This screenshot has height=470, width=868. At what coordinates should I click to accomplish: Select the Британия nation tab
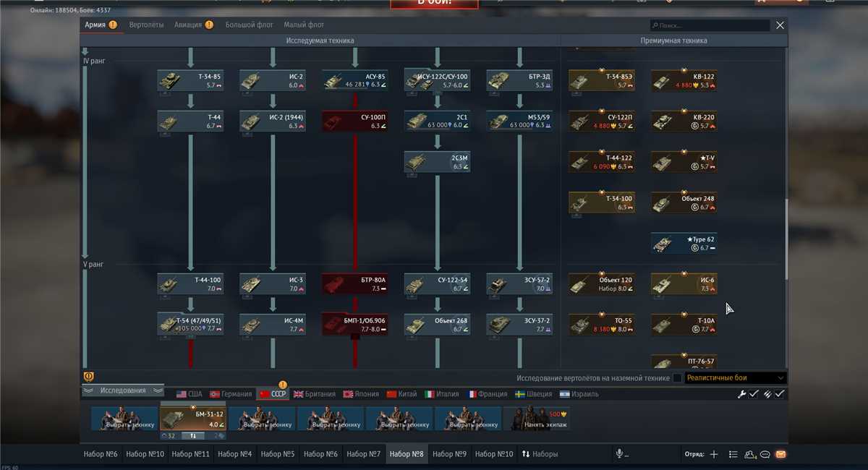[315, 394]
